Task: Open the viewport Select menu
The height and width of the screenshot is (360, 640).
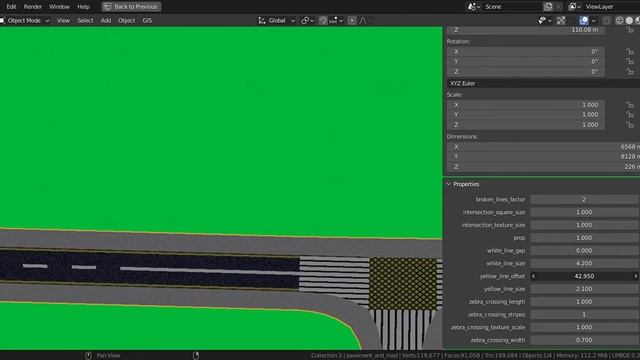Action: (85, 20)
